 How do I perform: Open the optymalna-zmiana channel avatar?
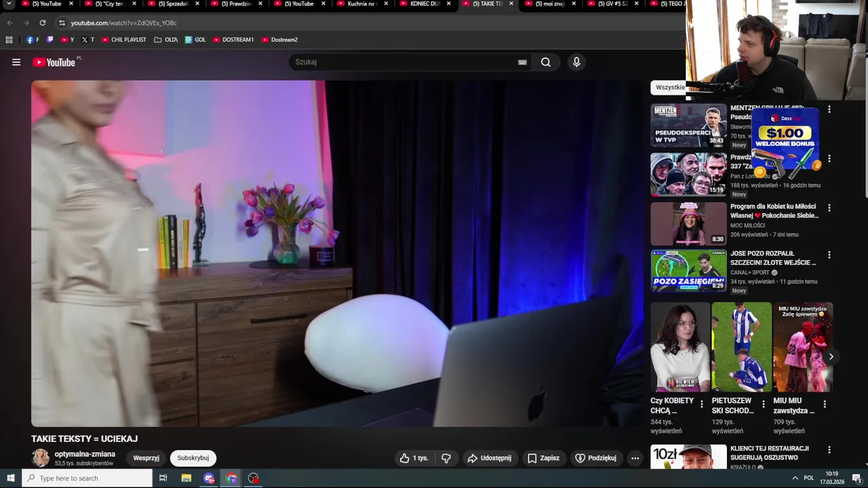pyautogui.click(x=41, y=458)
